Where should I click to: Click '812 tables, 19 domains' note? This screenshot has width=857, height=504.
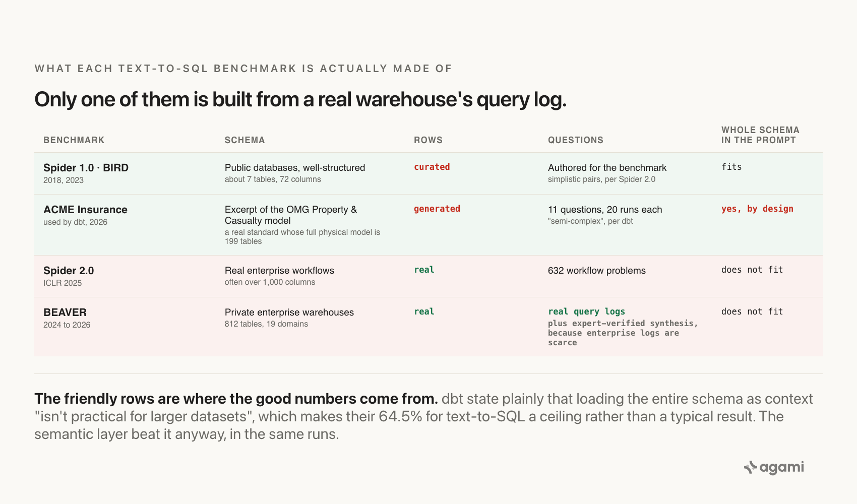[x=266, y=324]
